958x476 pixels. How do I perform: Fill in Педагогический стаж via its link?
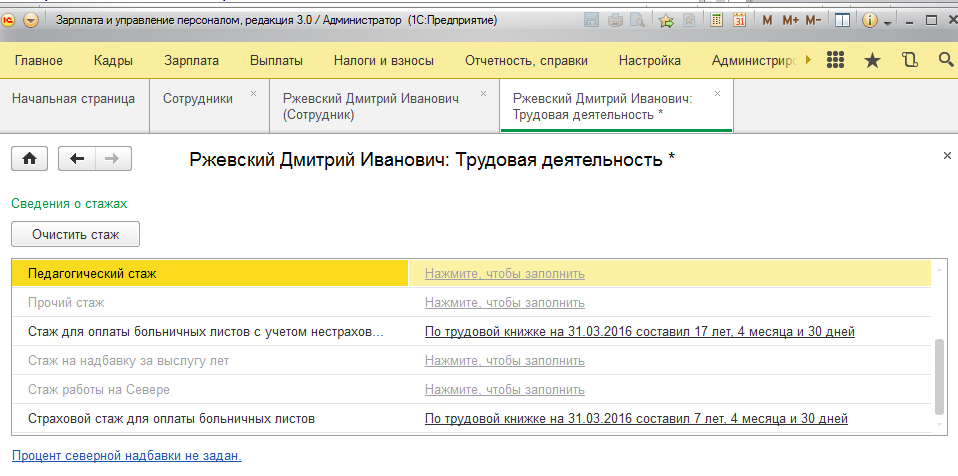[x=504, y=273]
